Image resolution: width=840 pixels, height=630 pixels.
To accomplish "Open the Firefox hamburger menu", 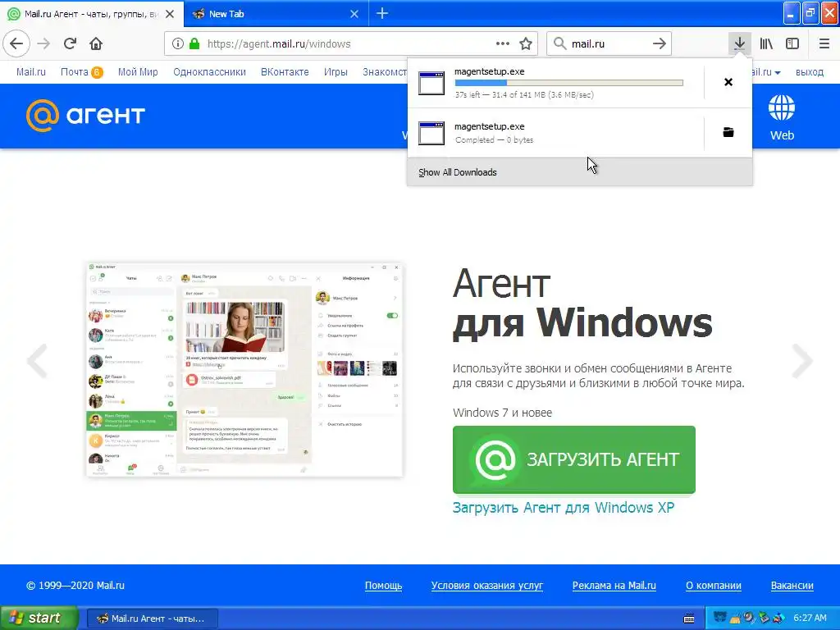I will [x=824, y=43].
